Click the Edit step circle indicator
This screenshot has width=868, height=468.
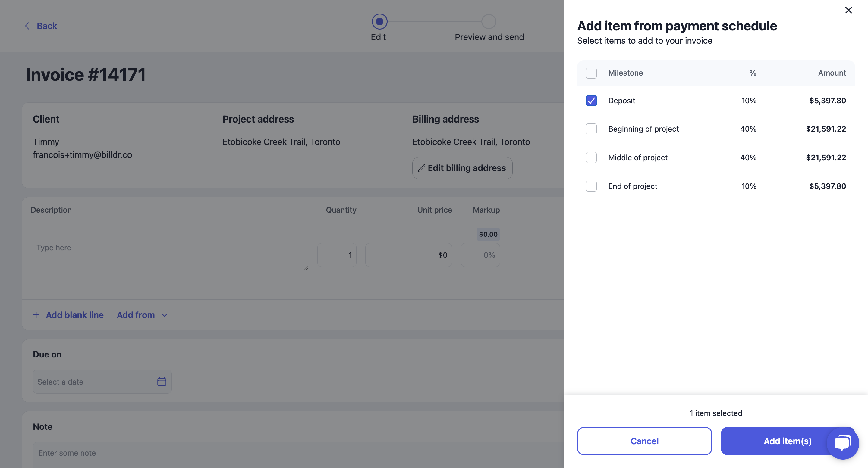379,22
